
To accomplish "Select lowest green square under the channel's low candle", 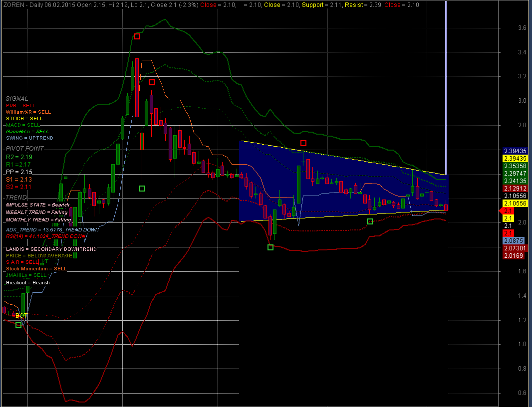I will 270,247.
